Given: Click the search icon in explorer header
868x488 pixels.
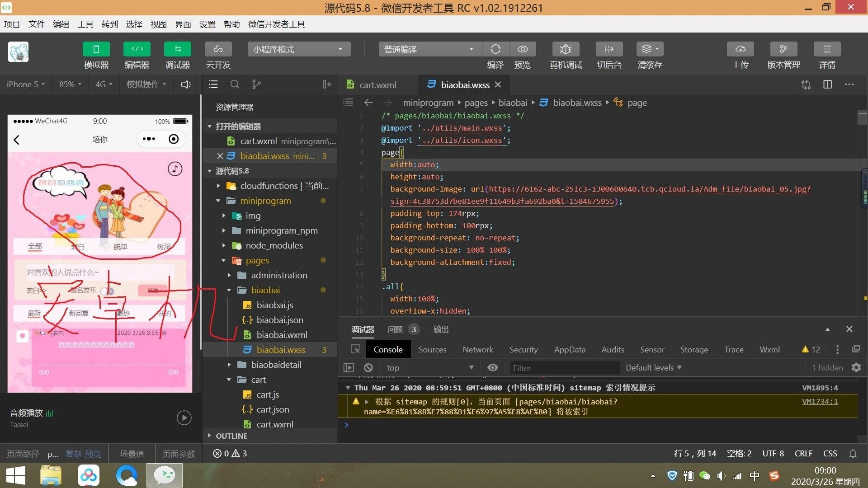Looking at the screenshot, I should pyautogui.click(x=235, y=84).
